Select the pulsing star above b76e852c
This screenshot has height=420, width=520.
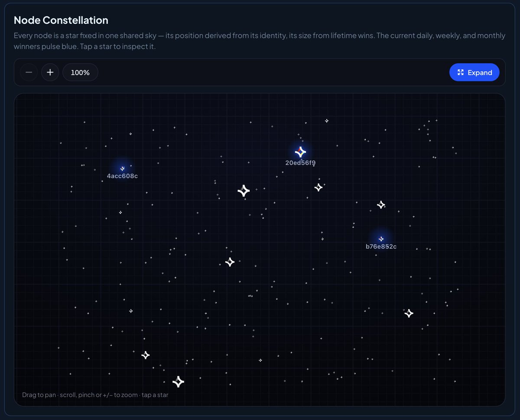[x=381, y=239]
